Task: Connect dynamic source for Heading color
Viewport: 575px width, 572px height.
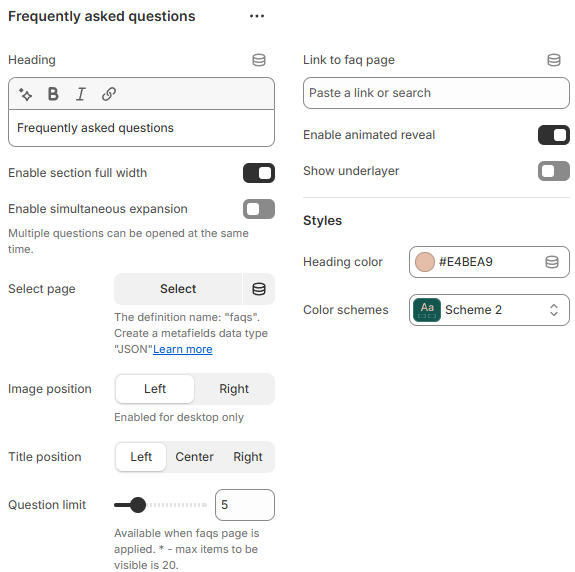Action: click(x=552, y=262)
